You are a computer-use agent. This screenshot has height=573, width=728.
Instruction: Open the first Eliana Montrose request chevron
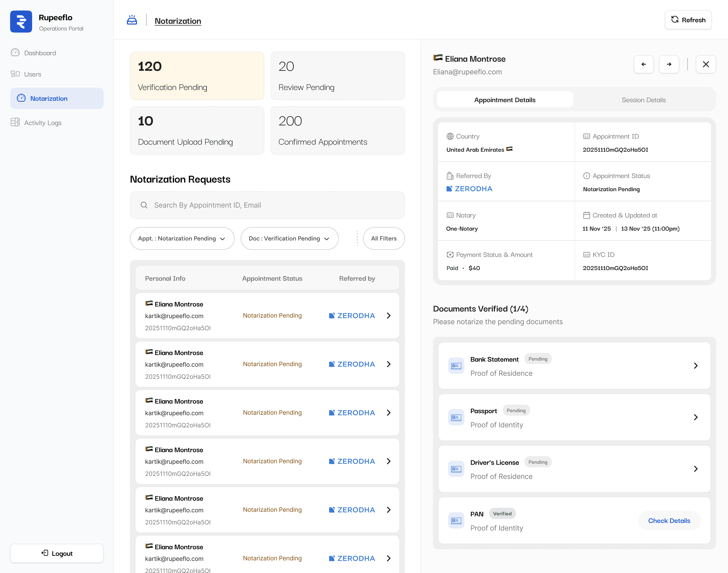click(x=388, y=315)
